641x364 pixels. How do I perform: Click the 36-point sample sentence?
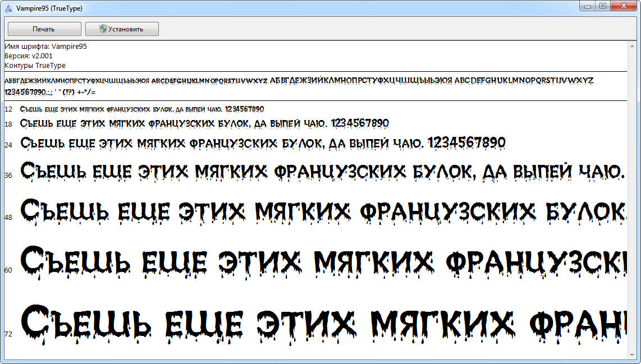coord(323,172)
